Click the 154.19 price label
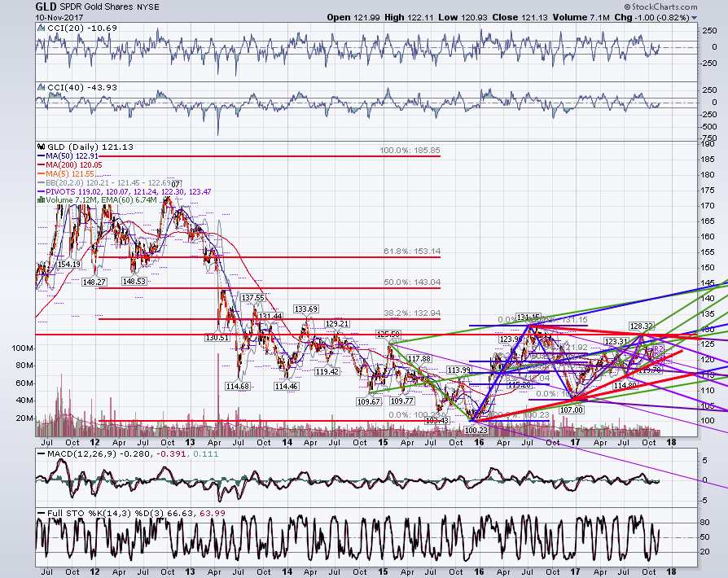The height and width of the screenshot is (578, 728). click(x=69, y=264)
